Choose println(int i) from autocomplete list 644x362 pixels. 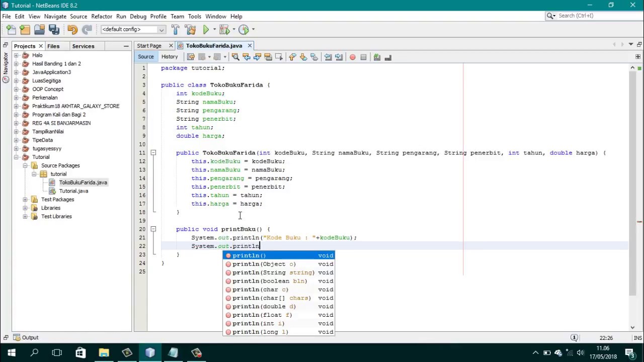click(279, 323)
